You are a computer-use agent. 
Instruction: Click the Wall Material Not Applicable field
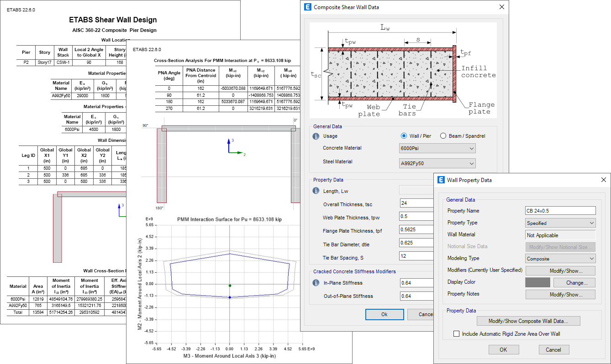pyautogui.click(x=561, y=235)
